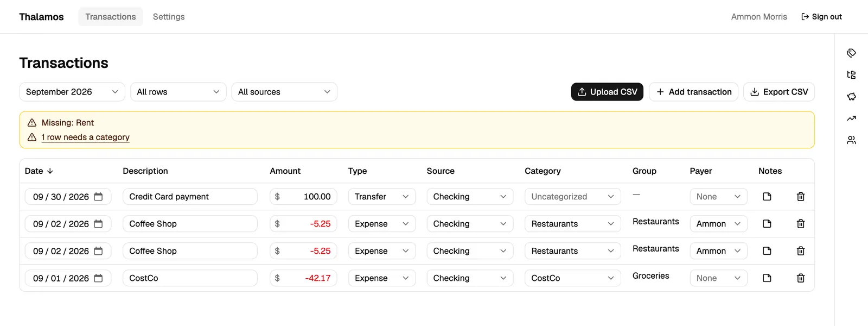Click the Amount column header

[285, 171]
